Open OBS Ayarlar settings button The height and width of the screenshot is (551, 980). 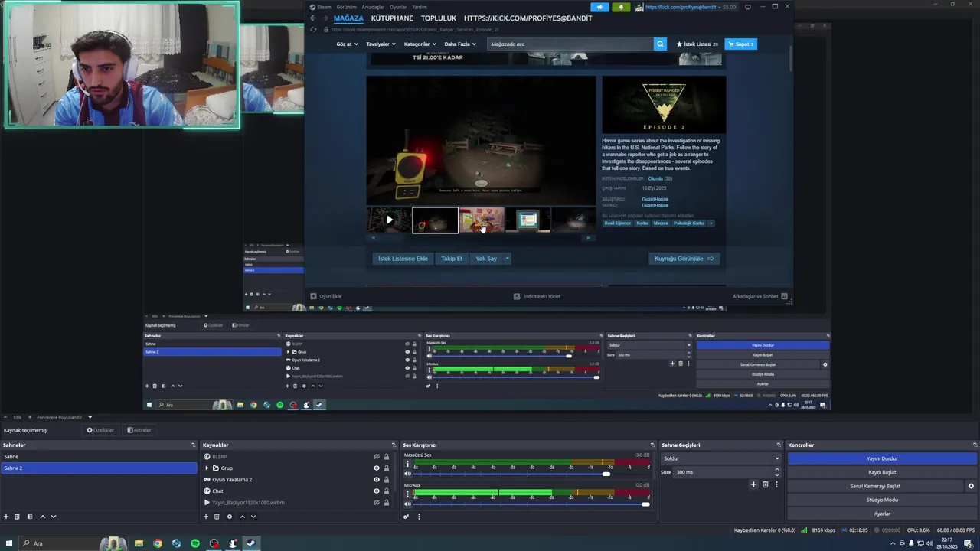point(882,514)
